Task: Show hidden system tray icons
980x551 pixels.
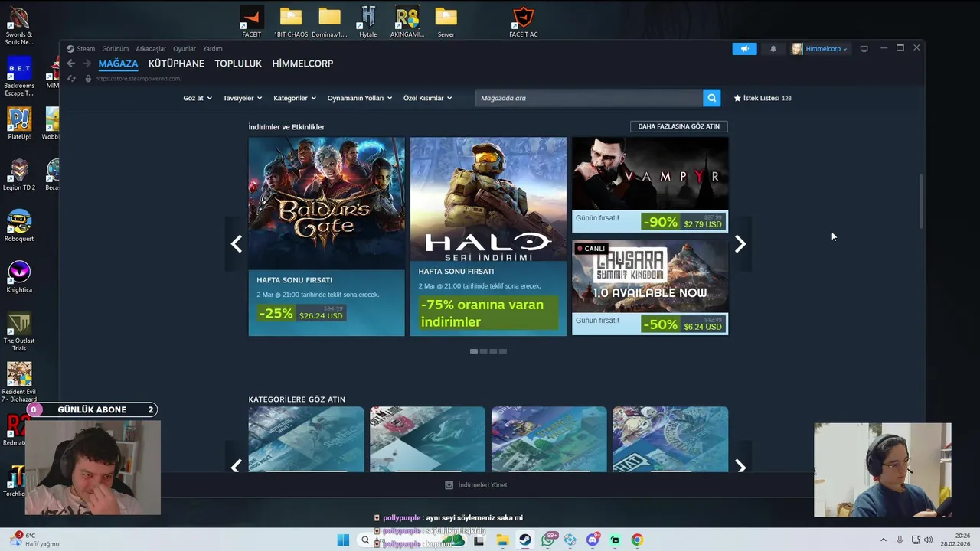Action: [x=883, y=540]
